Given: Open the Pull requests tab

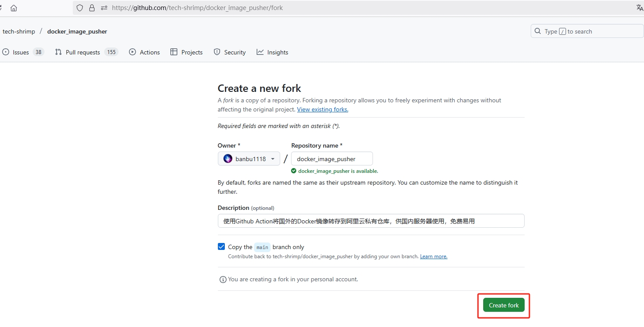Looking at the screenshot, I should [83, 52].
